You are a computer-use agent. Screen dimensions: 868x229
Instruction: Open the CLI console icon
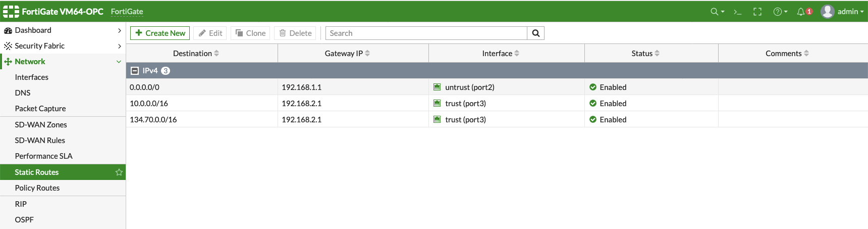tap(737, 12)
